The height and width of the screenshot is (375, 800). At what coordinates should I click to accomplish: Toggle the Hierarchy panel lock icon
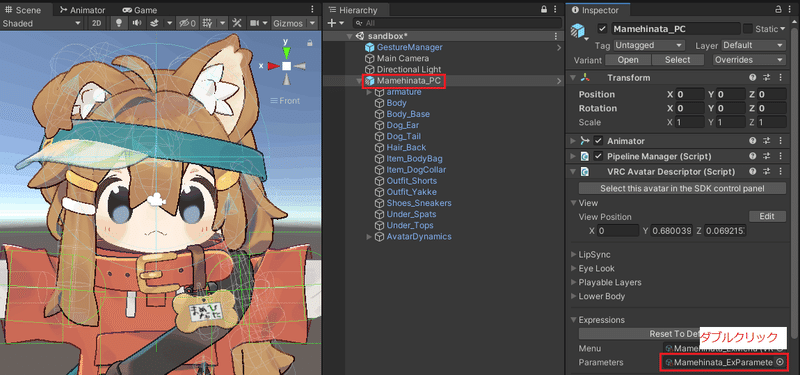tap(544, 9)
